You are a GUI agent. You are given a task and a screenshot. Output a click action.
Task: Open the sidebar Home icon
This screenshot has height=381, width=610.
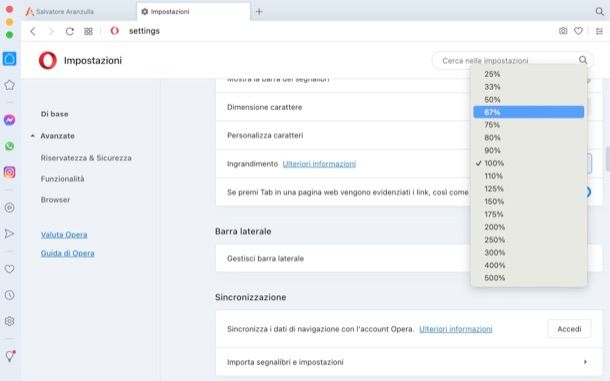click(x=9, y=59)
